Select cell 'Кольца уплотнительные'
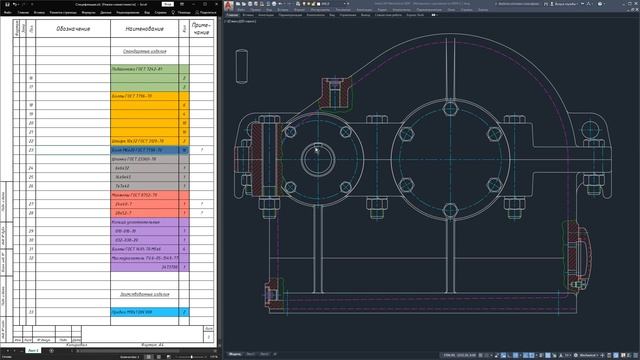Screen dimensions: 640x360 (x=144, y=222)
